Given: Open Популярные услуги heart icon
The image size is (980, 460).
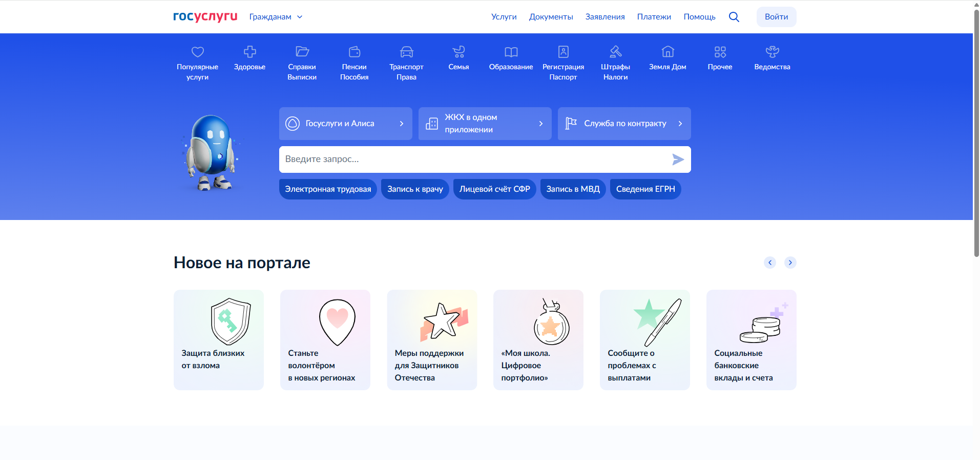Looking at the screenshot, I should [198, 52].
